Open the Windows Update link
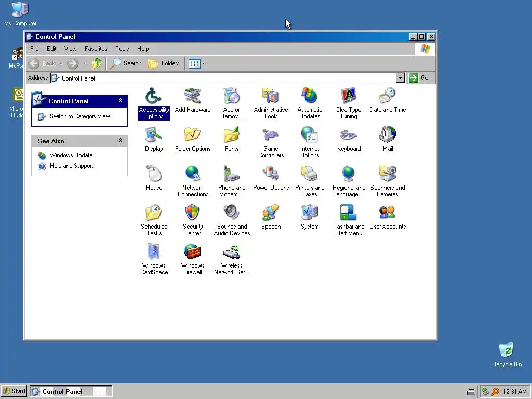 coord(71,155)
